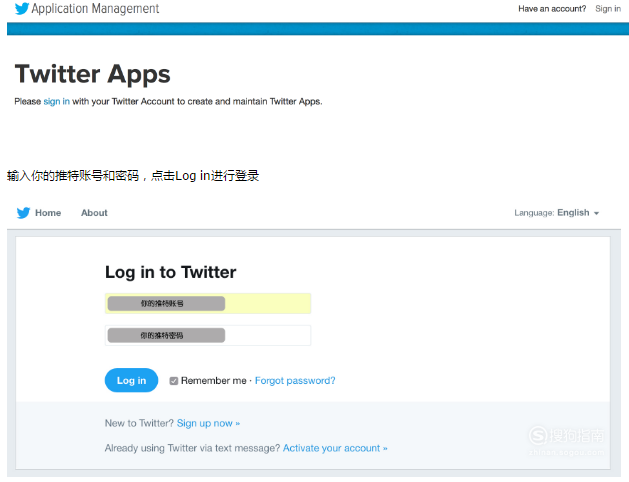The height and width of the screenshot is (482, 629).
Task: Open the About page
Action: 94,213
